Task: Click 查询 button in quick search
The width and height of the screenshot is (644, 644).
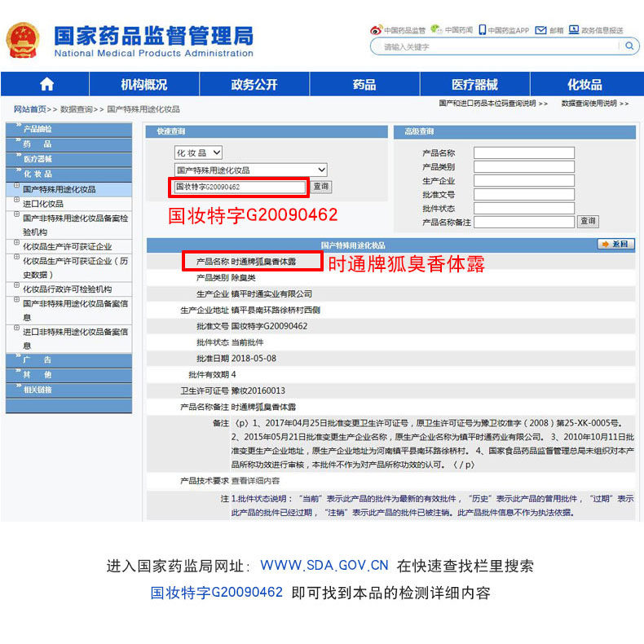Action: coord(320,187)
